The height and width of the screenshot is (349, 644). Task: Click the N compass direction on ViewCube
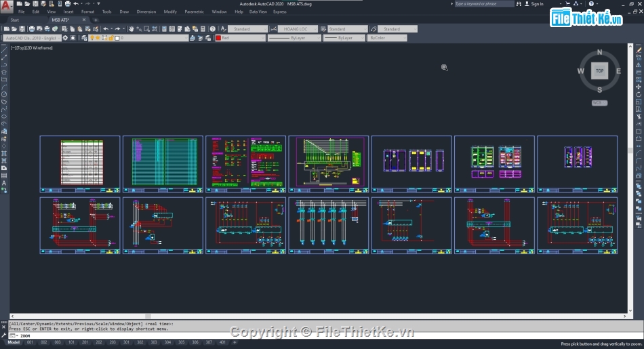pyautogui.click(x=600, y=52)
